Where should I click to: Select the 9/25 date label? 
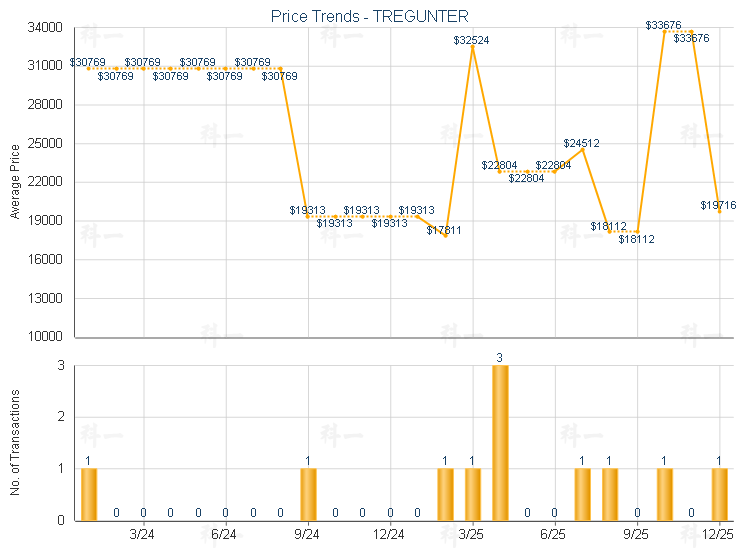coord(636,536)
